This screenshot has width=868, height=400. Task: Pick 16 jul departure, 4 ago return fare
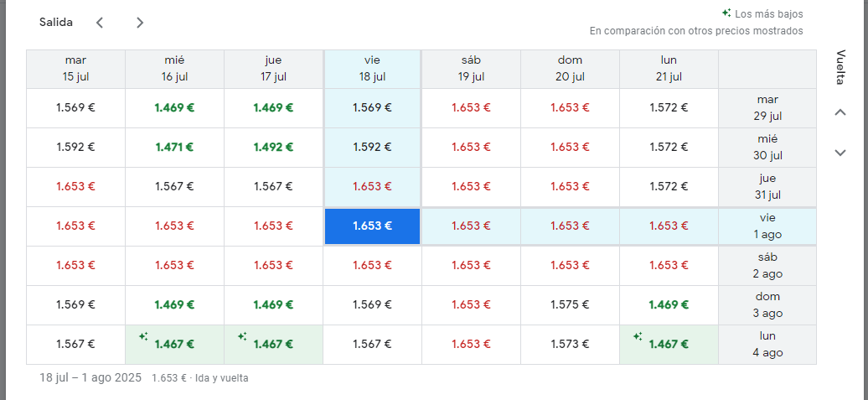coord(174,344)
